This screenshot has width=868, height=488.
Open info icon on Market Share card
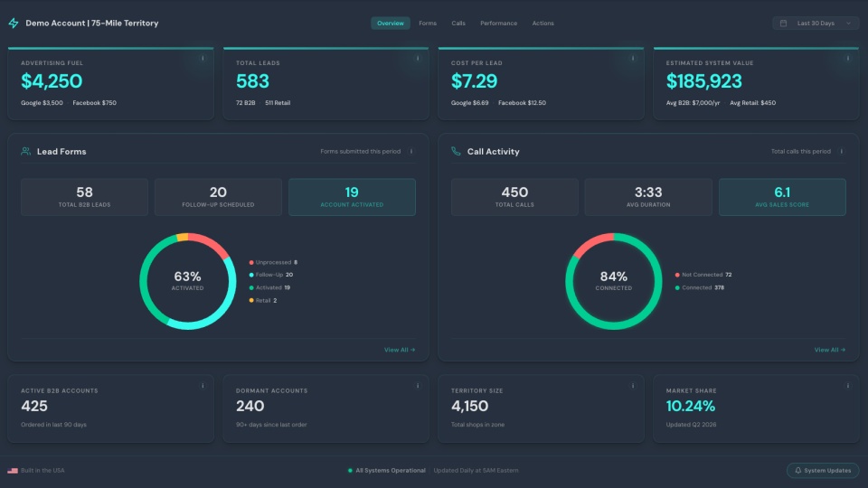pos(847,386)
